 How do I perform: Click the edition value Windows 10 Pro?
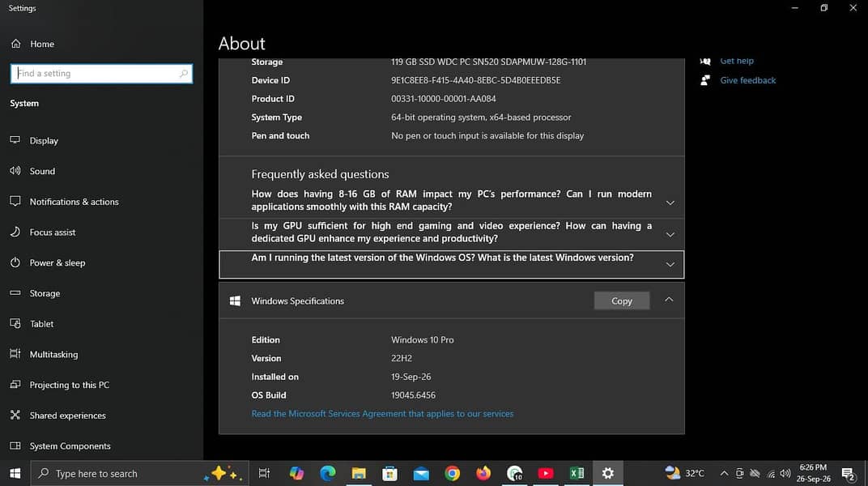click(423, 340)
